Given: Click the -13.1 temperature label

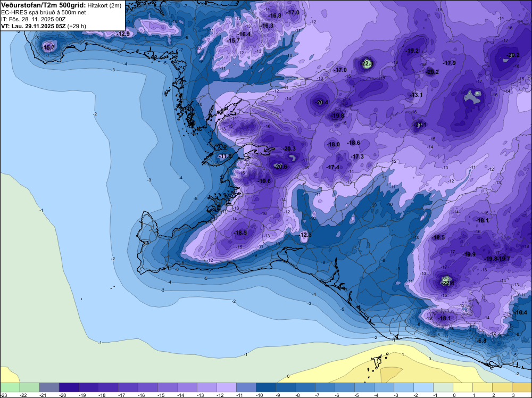Looking at the screenshot, I should [416, 95].
